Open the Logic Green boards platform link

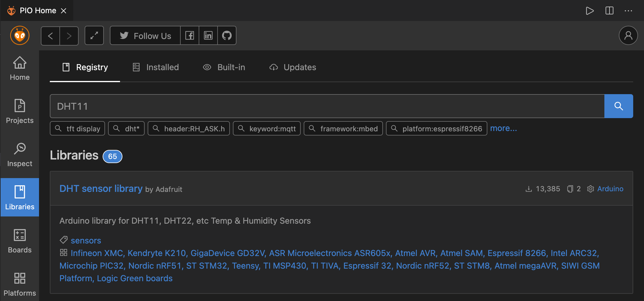(x=135, y=278)
